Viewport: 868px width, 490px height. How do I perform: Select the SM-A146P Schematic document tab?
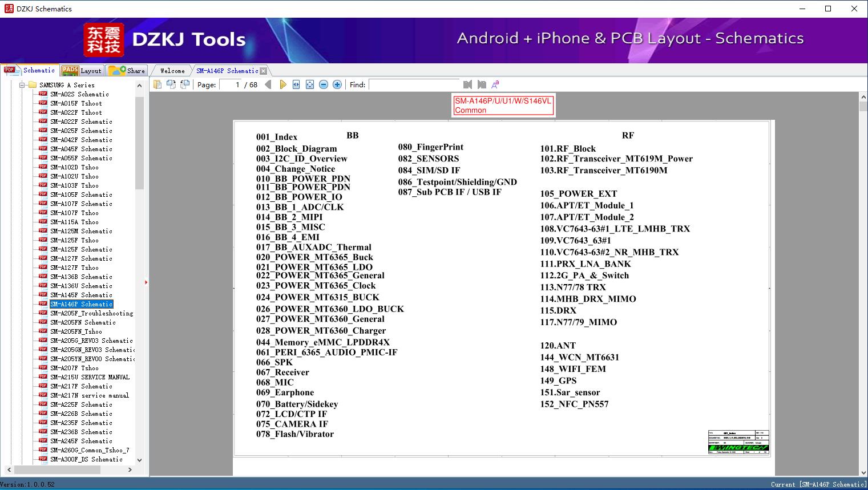pyautogui.click(x=227, y=71)
